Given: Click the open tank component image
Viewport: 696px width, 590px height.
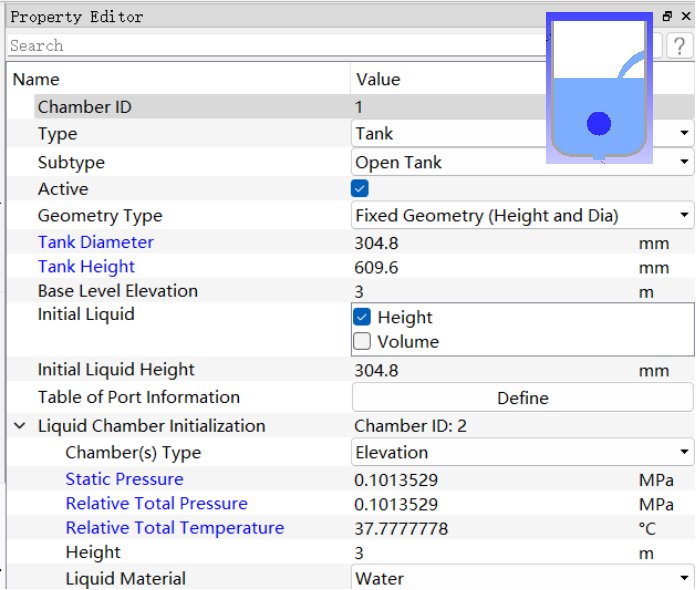Looking at the screenshot, I should (x=598, y=88).
